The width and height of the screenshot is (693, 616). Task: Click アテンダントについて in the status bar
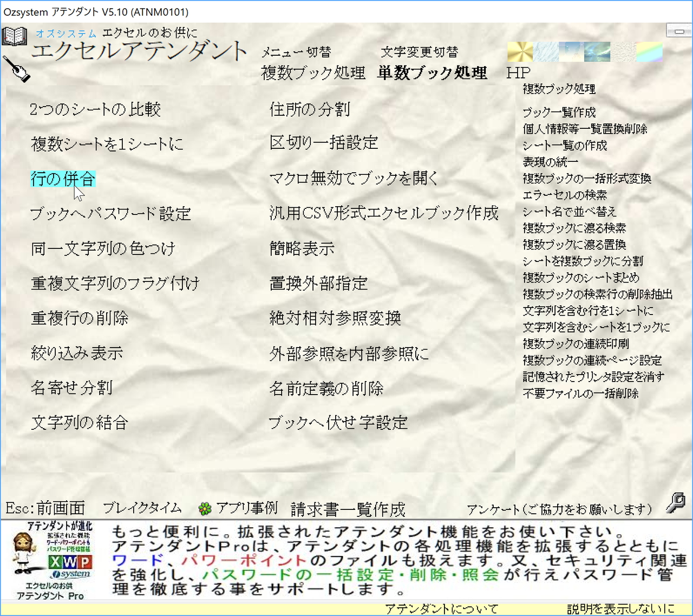(441, 608)
